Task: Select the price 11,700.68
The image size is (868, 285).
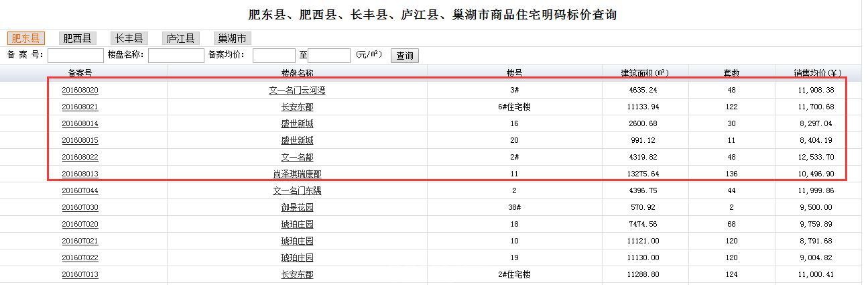Action: (x=816, y=107)
